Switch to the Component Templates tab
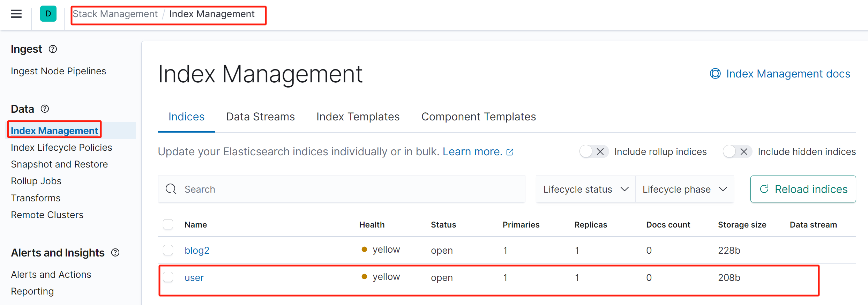Image resolution: width=868 pixels, height=305 pixels. 478,117
